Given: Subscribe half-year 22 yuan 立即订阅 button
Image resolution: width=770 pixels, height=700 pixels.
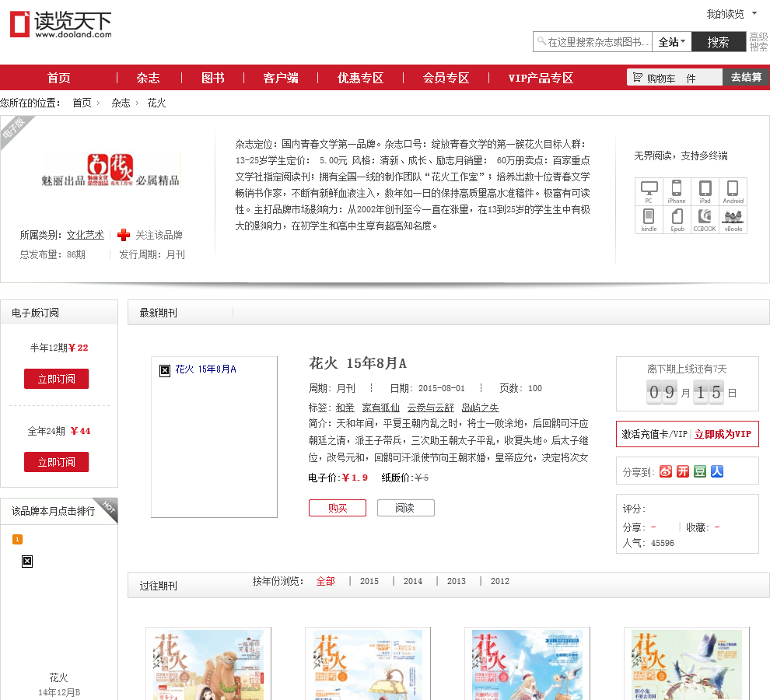Looking at the screenshot, I should pos(57,379).
